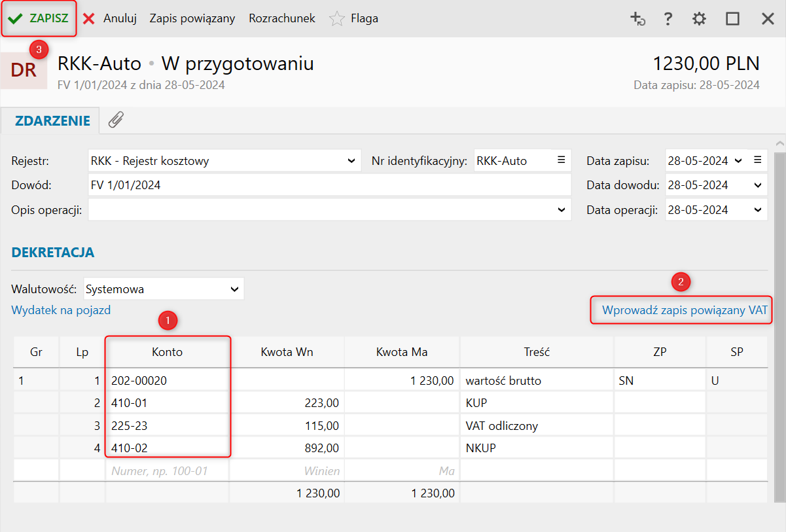Expand the Data operacji date dropdown
Image resolution: width=786 pixels, height=532 pixels.
click(x=757, y=210)
